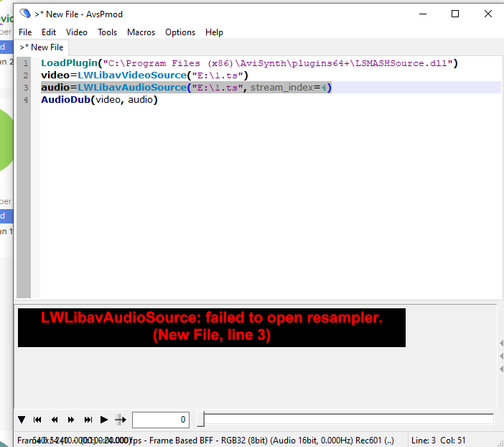This screenshot has height=447, width=504.
Task: Open the Macros menu
Action: 141,32
